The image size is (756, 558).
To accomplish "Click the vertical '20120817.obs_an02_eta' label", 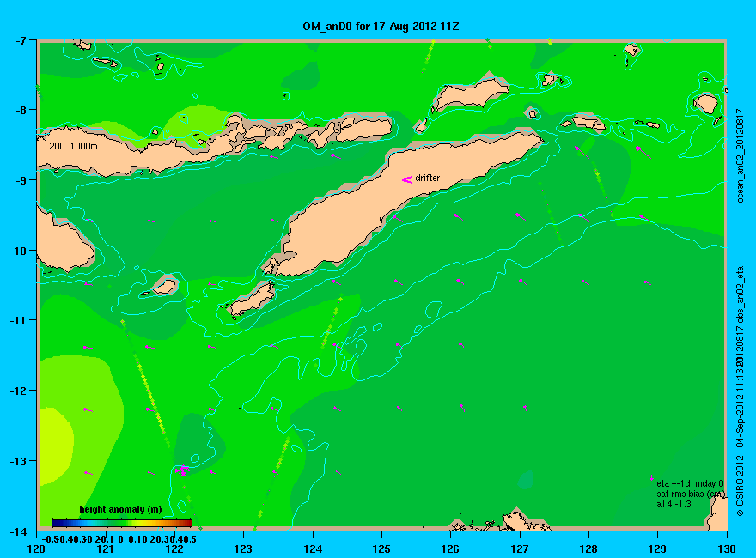I will point(741,316).
